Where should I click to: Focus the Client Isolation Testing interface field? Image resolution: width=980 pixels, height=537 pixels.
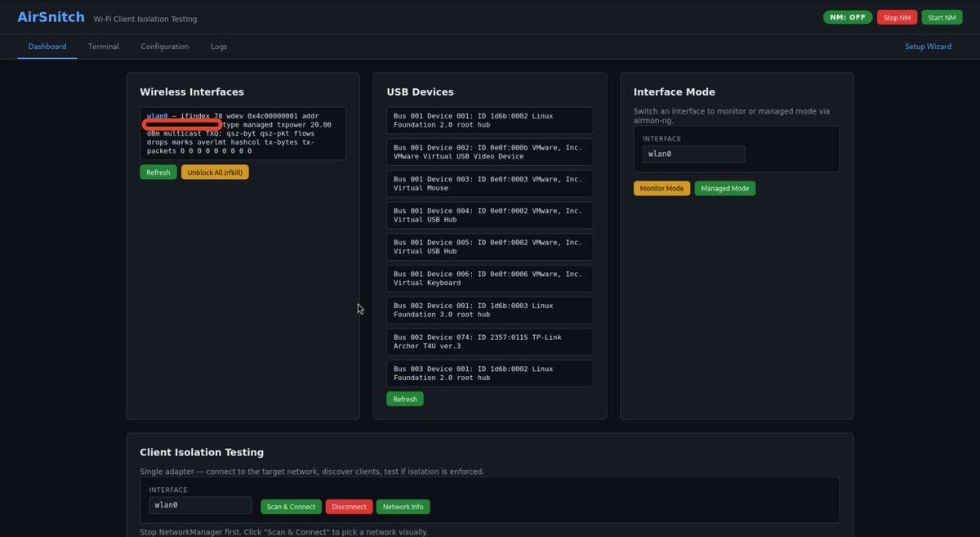tap(200, 505)
